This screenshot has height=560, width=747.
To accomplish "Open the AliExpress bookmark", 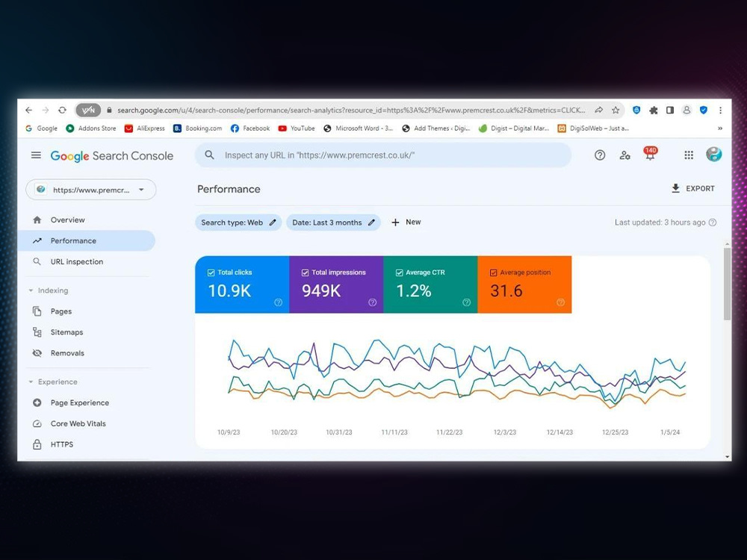I will (x=144, y=128).
